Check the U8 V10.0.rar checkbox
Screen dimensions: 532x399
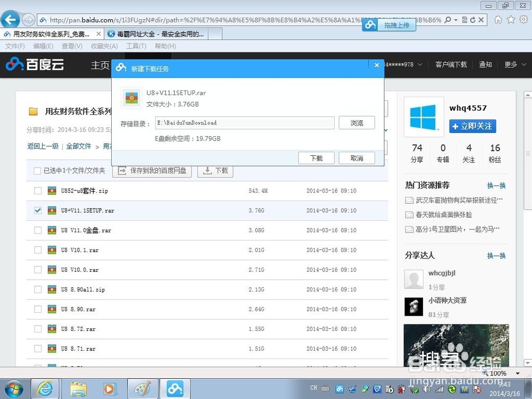click(38, 270)
